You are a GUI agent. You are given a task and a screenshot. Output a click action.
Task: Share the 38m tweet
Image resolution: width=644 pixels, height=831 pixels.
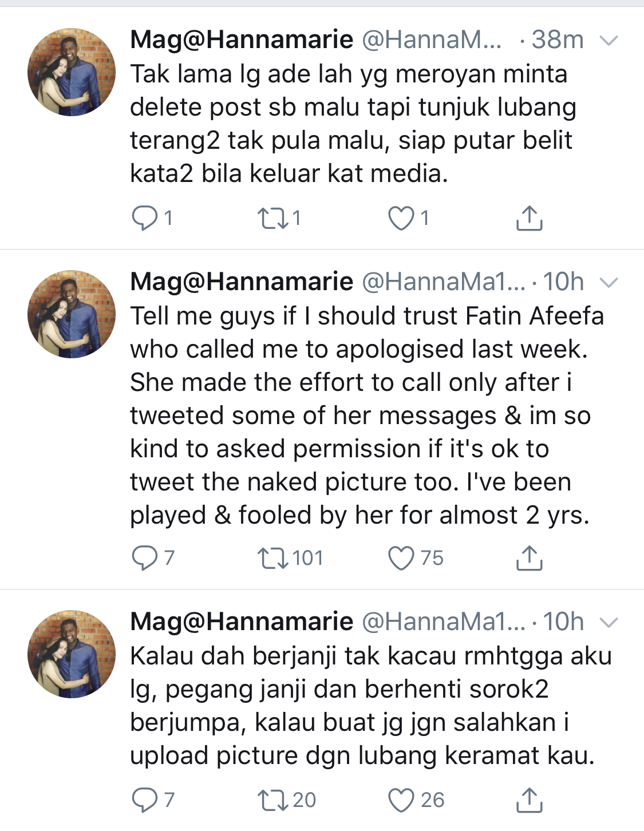click(x=529, y=218)
